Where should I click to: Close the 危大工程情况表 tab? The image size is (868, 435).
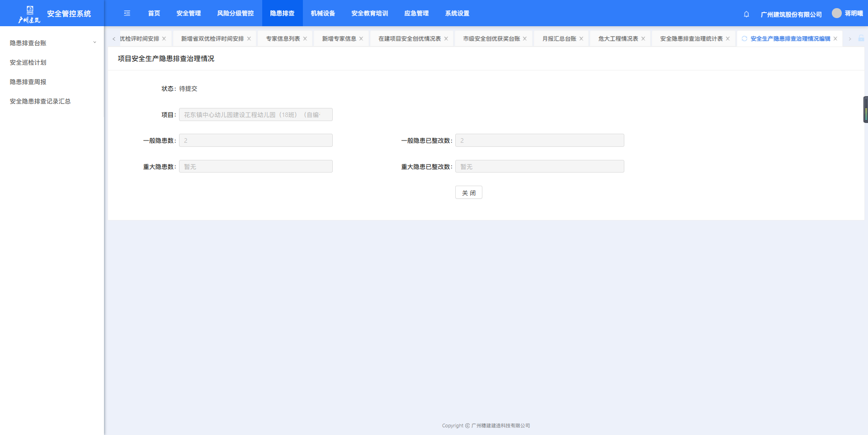tap(643, 39)
